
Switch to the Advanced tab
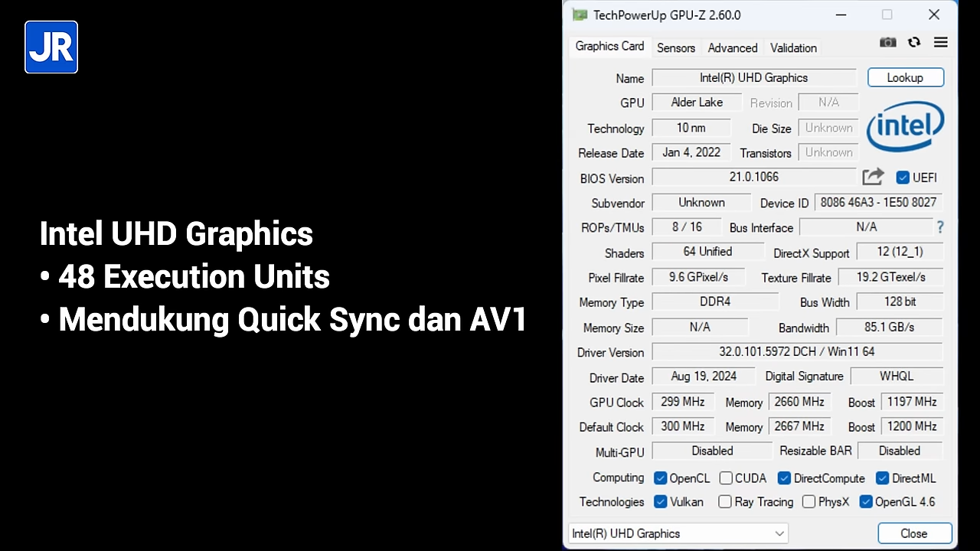point(732,47)
